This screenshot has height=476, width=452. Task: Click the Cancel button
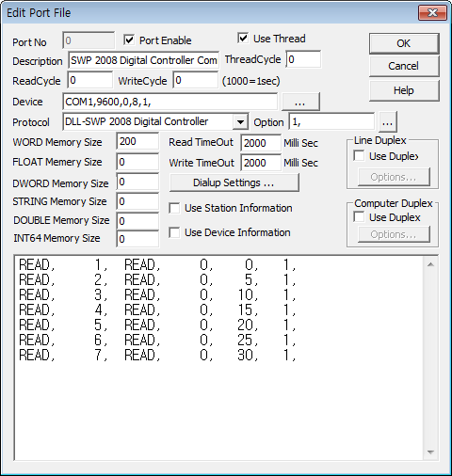pos(404,66)
